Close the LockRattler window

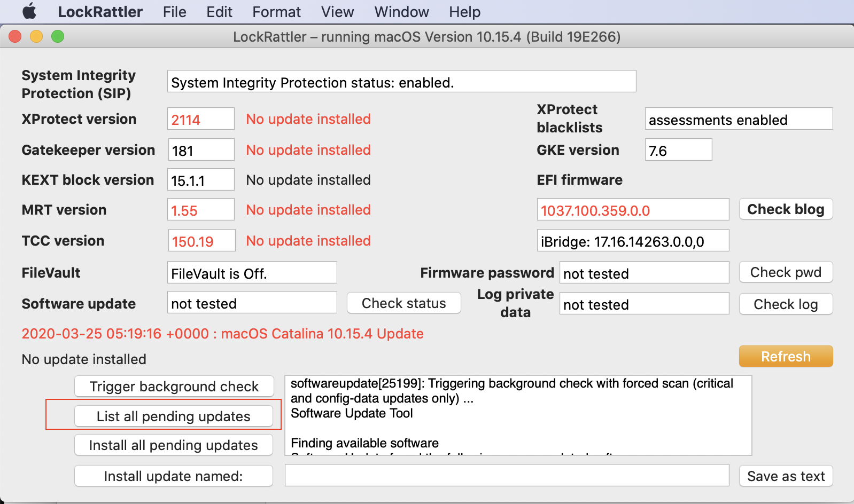point(15,36)
